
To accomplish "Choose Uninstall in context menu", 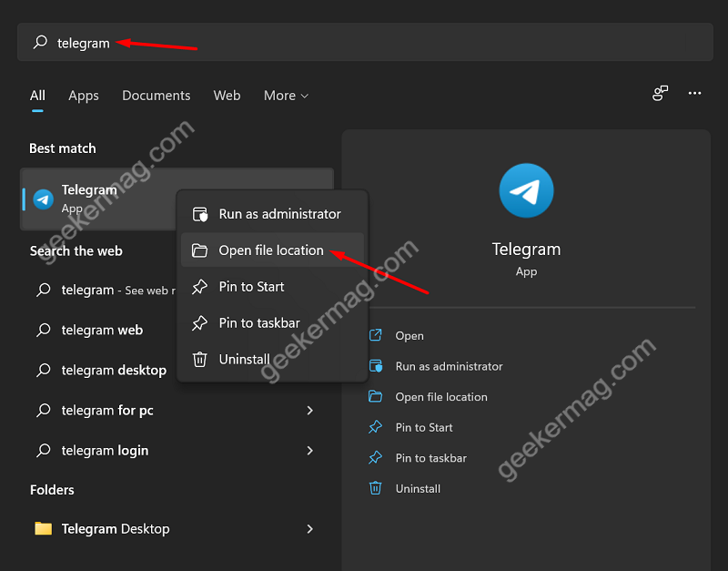I will (272, 359).
